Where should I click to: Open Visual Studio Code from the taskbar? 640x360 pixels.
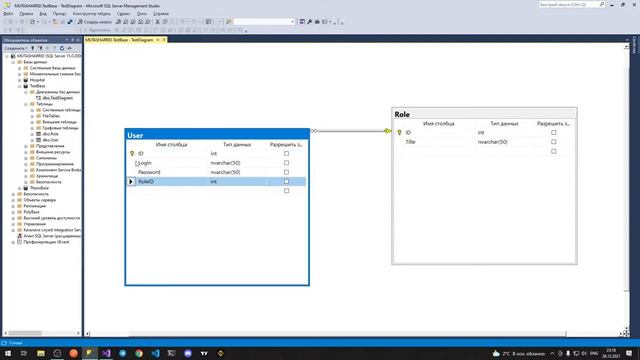[155, 353]
